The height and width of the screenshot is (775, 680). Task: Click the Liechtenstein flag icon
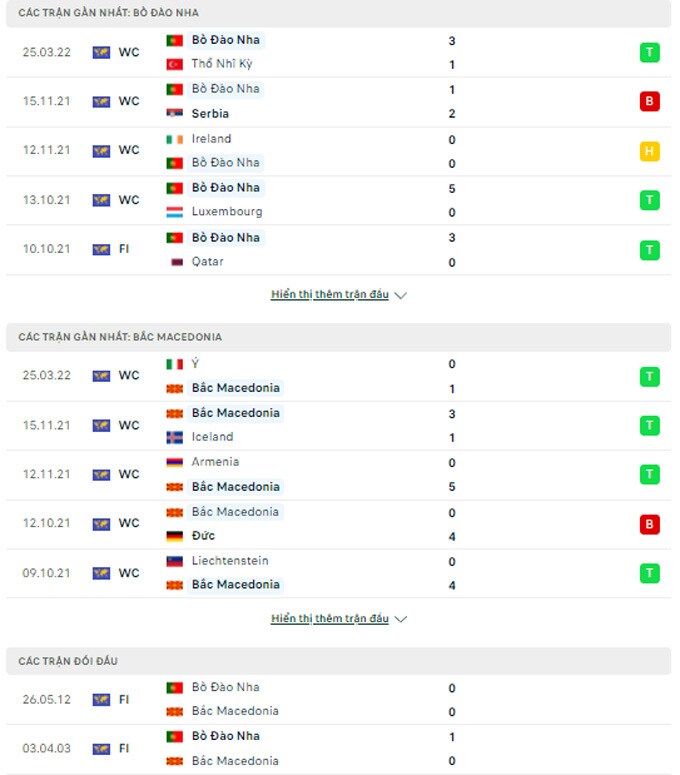coord(174,561)
